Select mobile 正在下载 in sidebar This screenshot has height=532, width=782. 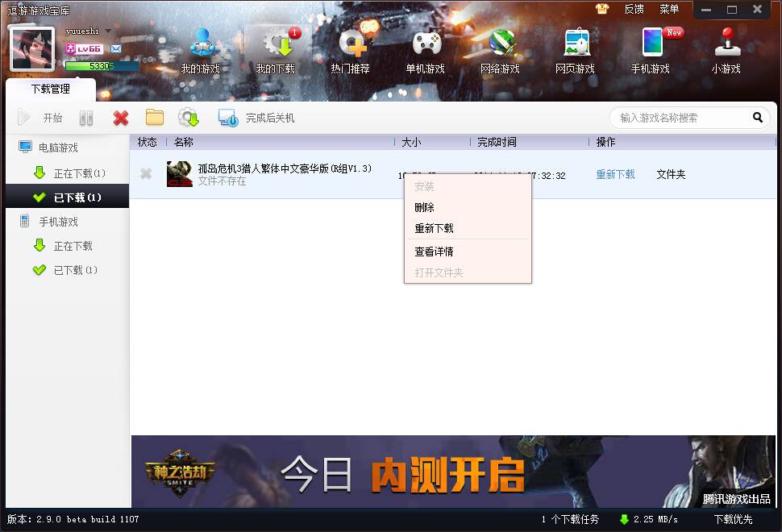(x=63, y=246)
